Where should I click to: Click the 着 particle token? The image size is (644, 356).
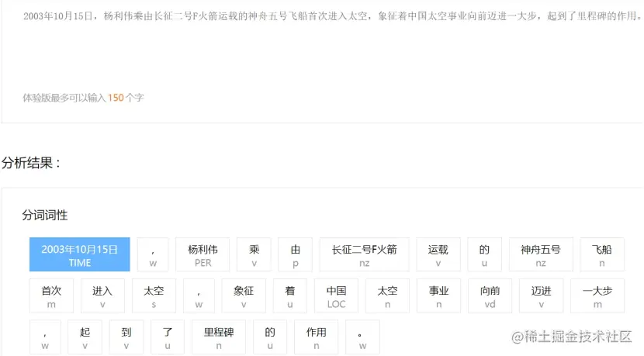[x=290, y=296]
